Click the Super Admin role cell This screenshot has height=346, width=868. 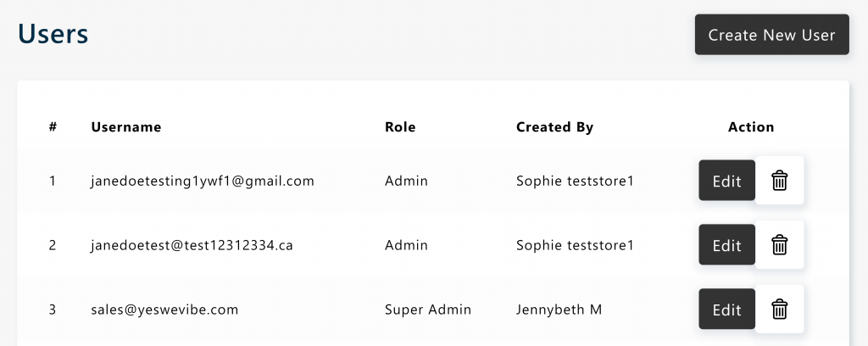click(x=428, y=310)
